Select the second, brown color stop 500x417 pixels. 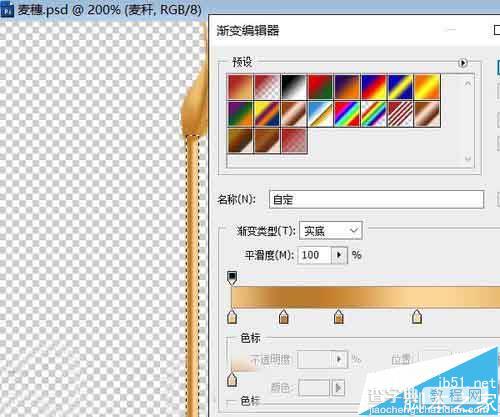pyautogui.click(x=284, y=317)
